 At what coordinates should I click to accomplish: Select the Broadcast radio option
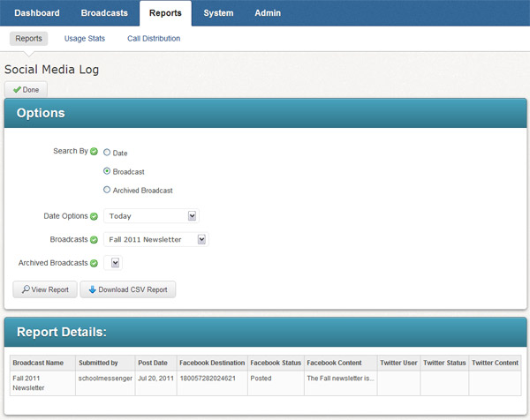pyautogui.click(x=107, y=171)
